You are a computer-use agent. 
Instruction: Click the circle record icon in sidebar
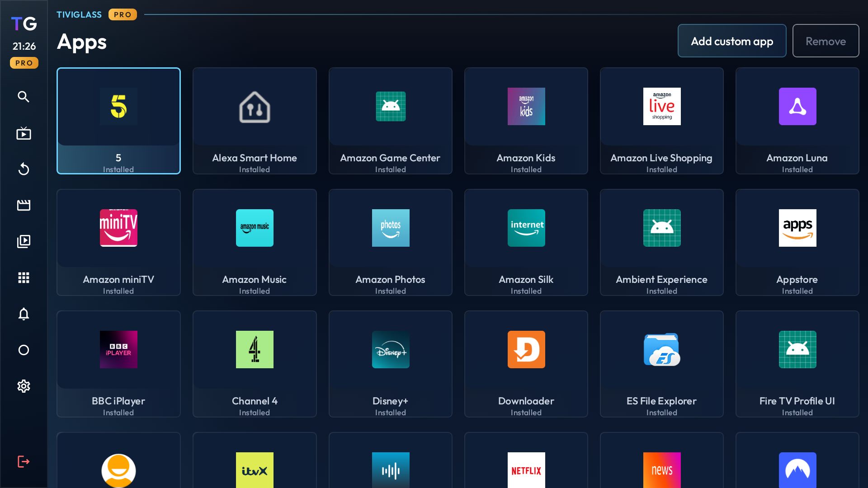pyautogui.click(x=24, y=350)
